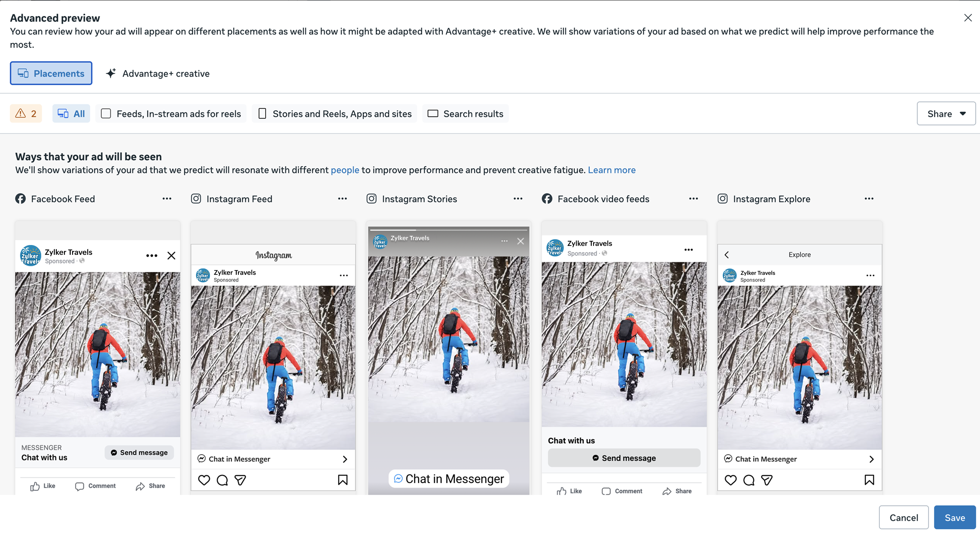Click share paper-plane icon in Instagram Feed preview

[240, 480]
